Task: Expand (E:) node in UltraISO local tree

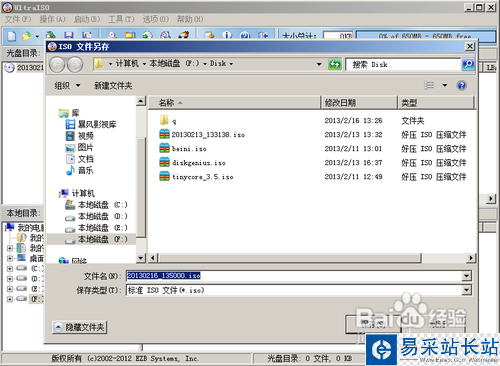Action: coord(10,289)
